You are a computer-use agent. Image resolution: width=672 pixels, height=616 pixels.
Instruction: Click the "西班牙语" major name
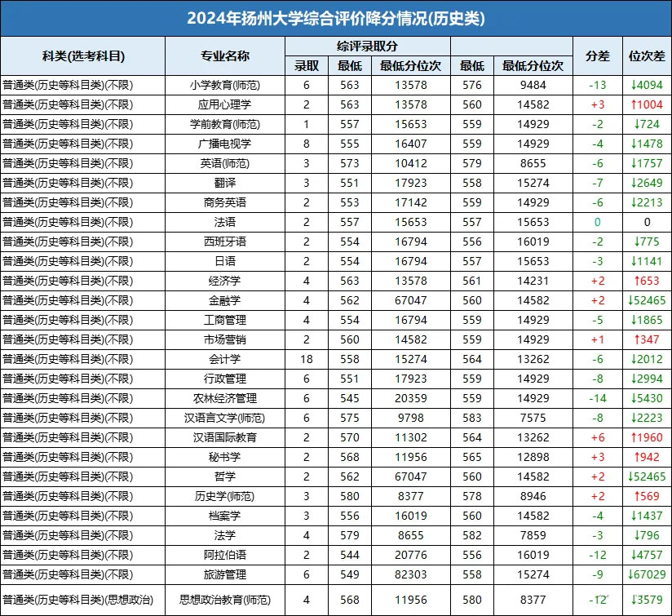click(x=225, y=242)
